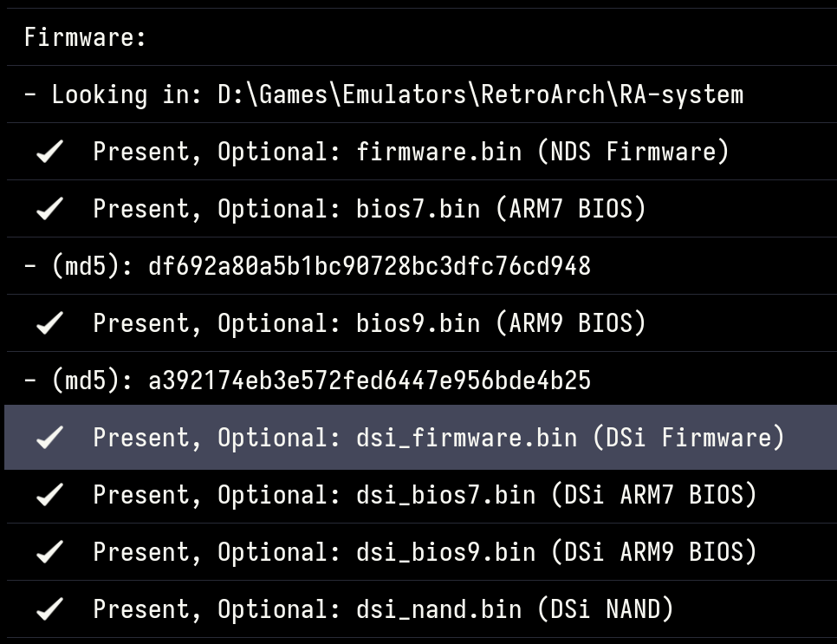837x644 pixels.
Task: Click the D:\Games\Emulators\RetroArch path text
Action: 412,94
